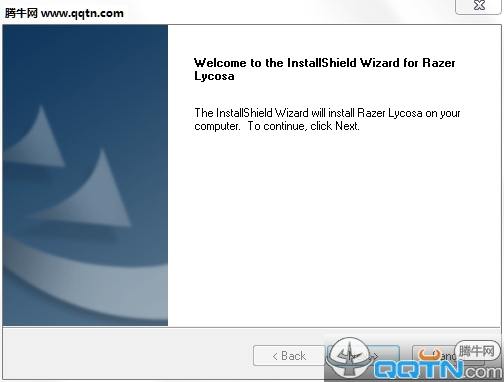Click the 'To continue, click Next' sentence
Image resolution: width=504 pixels, height=382 pixels.
pyautogui.click(x=304, y=126)
